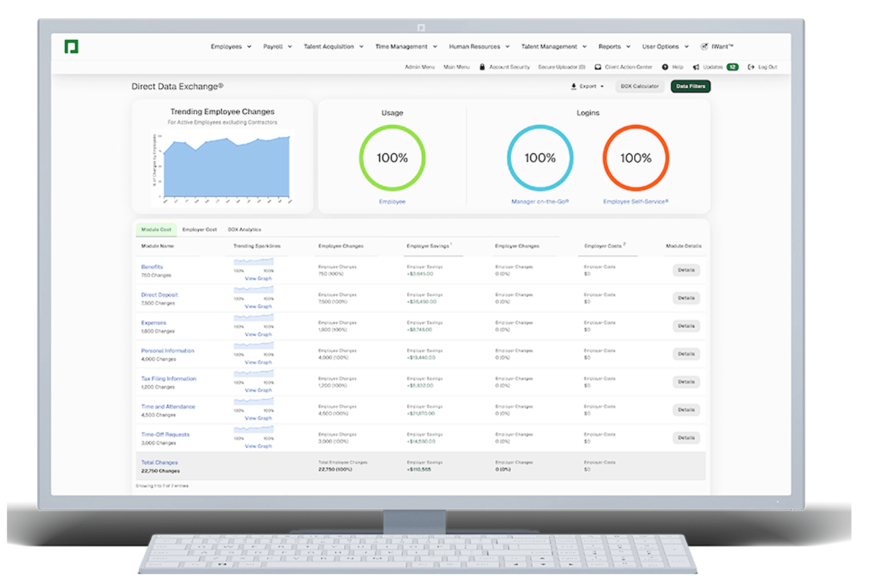Click the Export download icon

573,86
